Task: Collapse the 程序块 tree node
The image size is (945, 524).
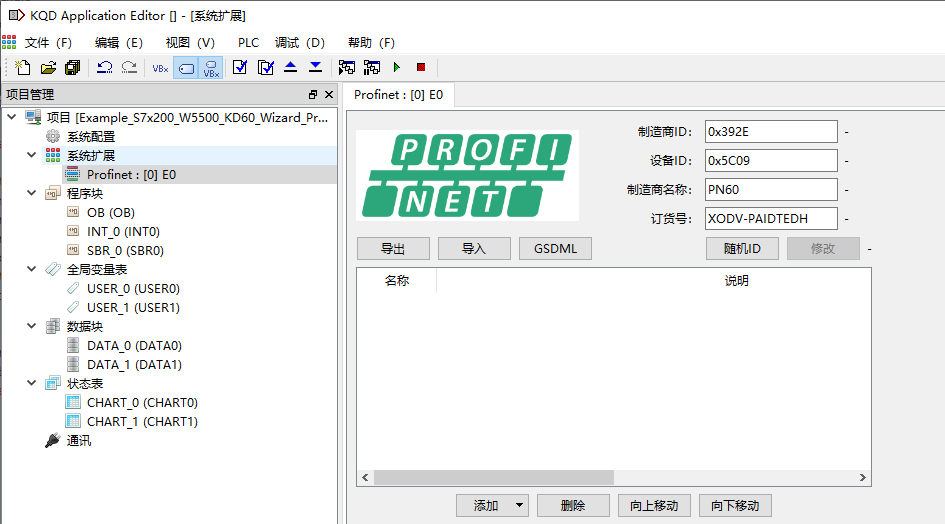Action: [x=32, y=193]
